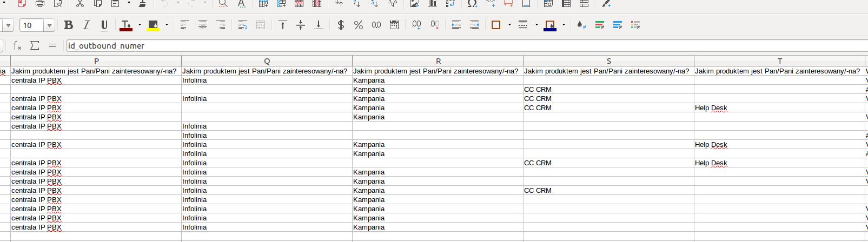Click the Cut scissors icon
Image resolution: width=868 pixels, height=242 pixels.
click(x=80, y=4)
